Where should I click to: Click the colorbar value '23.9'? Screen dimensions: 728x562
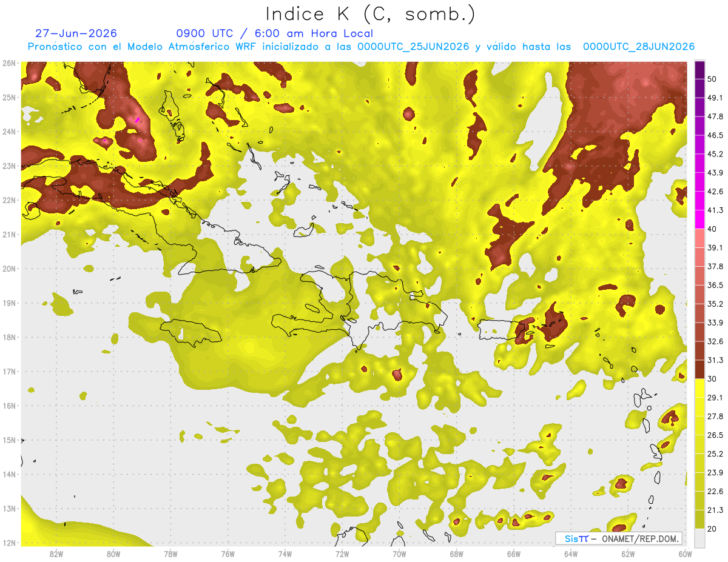(715, 473)
